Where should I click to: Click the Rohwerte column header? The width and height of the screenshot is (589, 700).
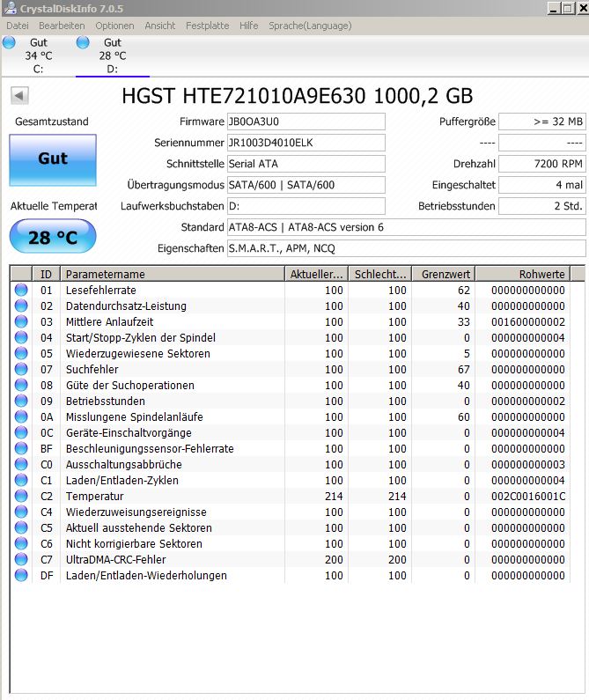pyautogui.click(x=523, y=274)
